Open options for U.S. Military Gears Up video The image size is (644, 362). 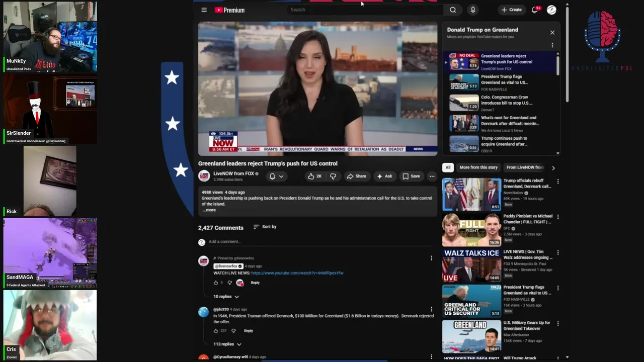point(557,323)
